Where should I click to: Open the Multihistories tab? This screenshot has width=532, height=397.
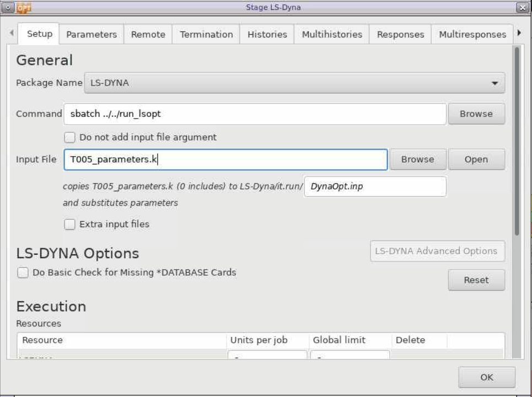coord(332,34)
